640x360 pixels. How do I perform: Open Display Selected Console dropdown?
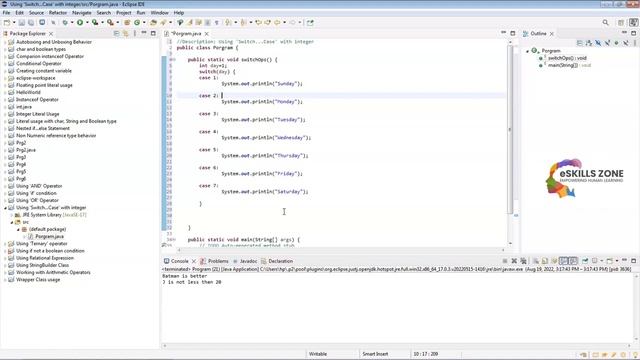(601, 261)
